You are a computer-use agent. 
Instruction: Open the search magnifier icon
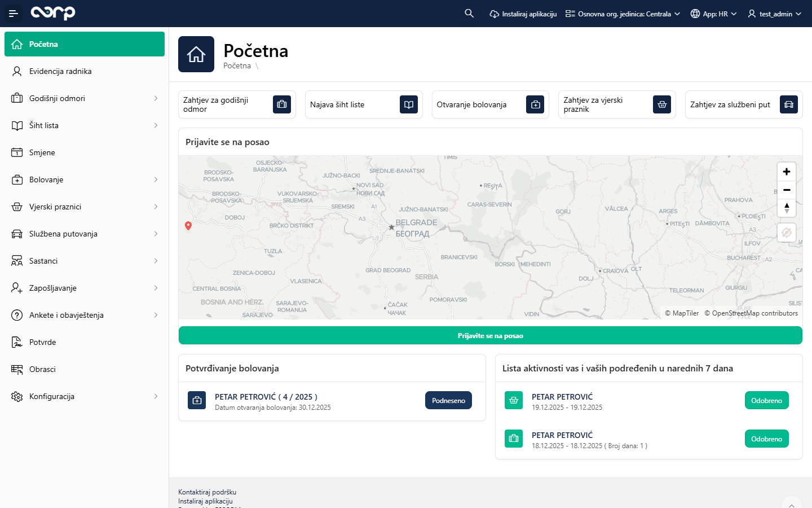[469, 14]
